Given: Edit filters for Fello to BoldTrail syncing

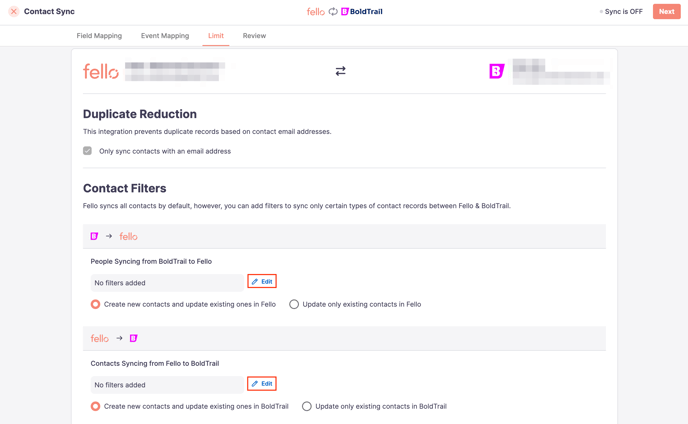Looking at the screenshot, I should pyautogui.click(x=262, y=384).
